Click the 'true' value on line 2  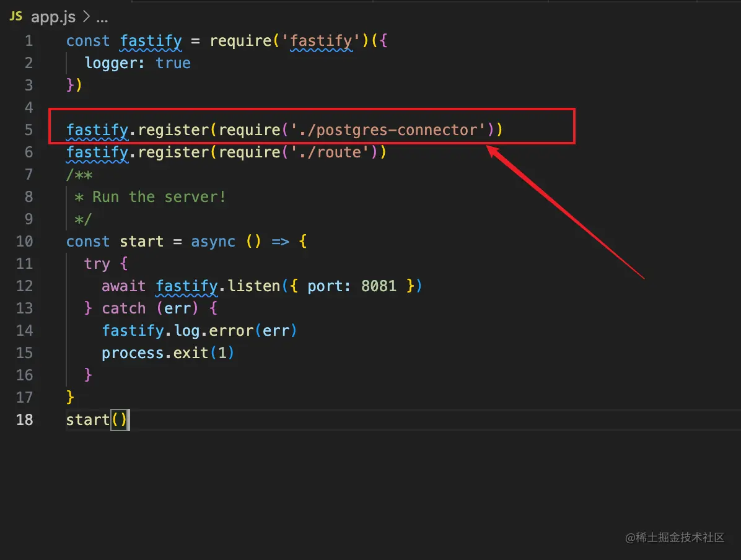coord(173,63)
